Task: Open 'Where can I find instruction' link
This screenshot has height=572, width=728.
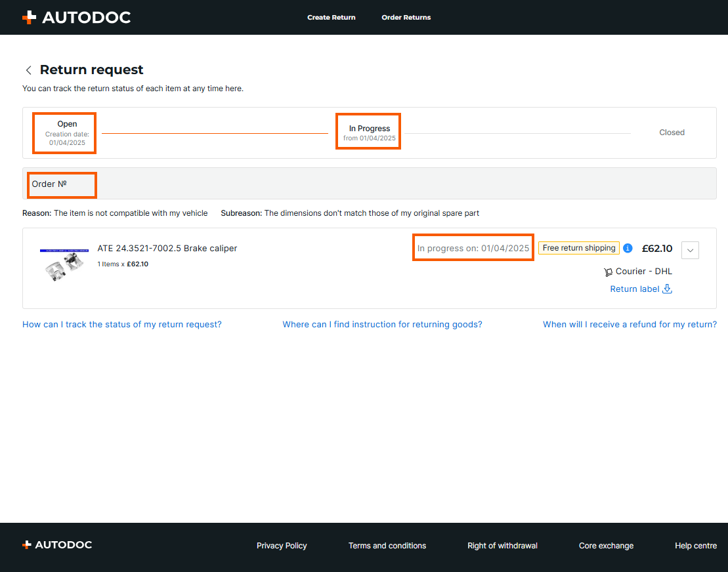Action: click(382, 325)
